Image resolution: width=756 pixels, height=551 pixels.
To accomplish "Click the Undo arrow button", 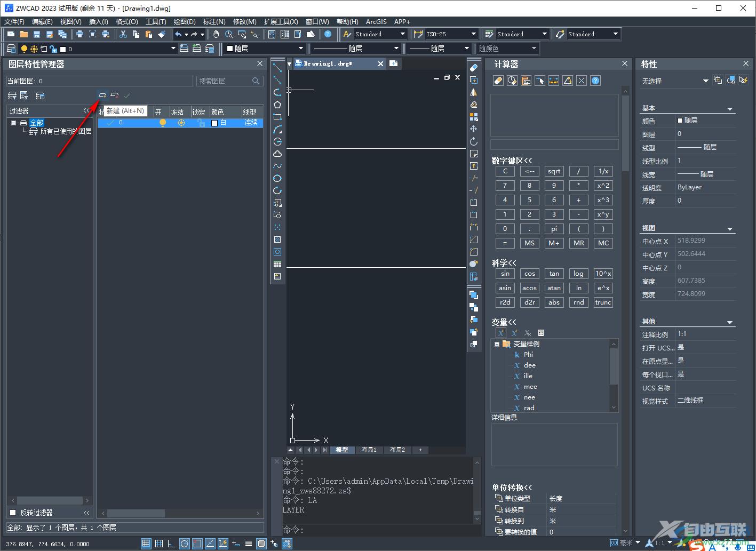I will pos(178,34).
